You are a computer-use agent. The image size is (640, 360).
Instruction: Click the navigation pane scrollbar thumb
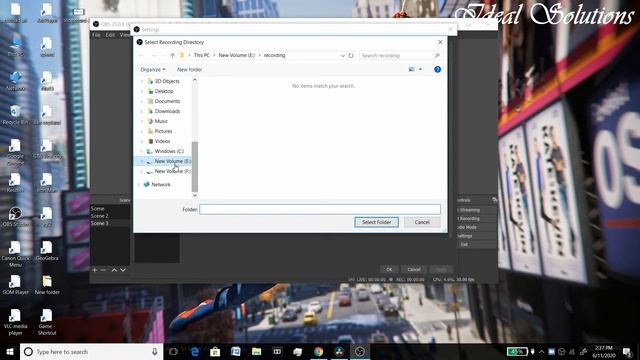coord(195,167)
